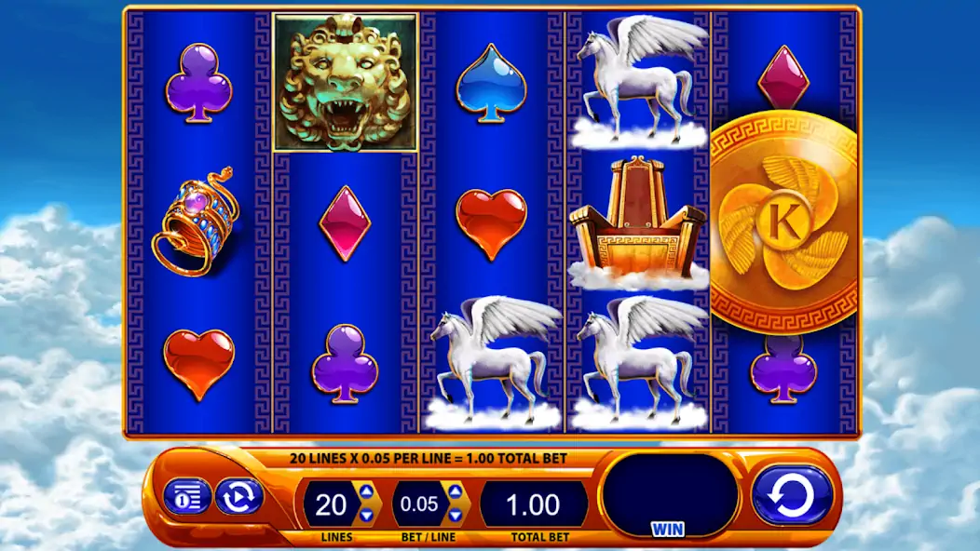Increase the bet per line

(456, 491)
